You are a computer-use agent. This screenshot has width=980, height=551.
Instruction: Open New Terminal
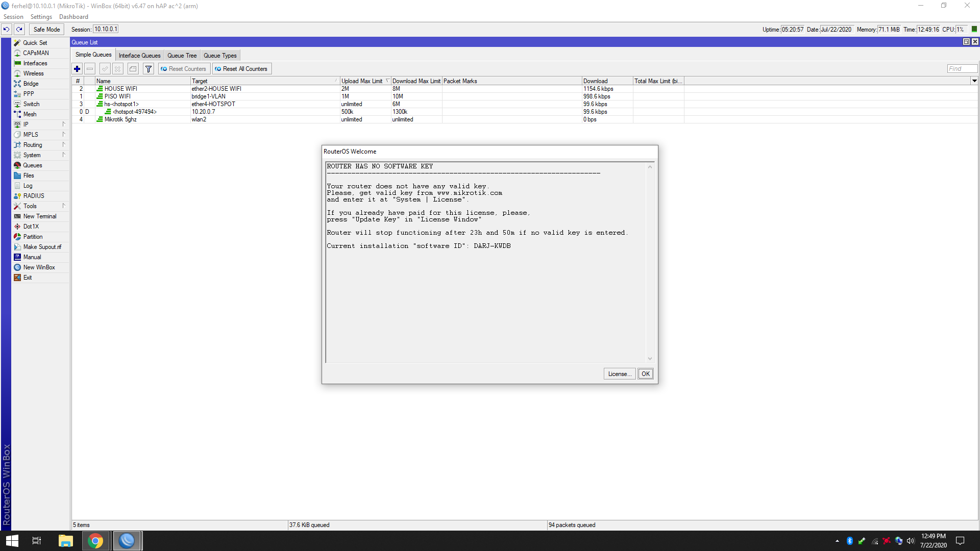click(40, 216)
